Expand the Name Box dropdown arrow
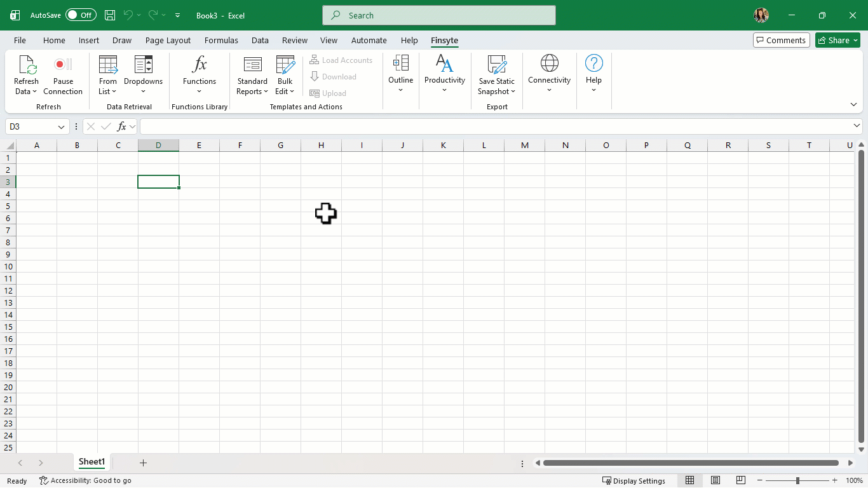The image size is (868, 488). pos(62,127)
